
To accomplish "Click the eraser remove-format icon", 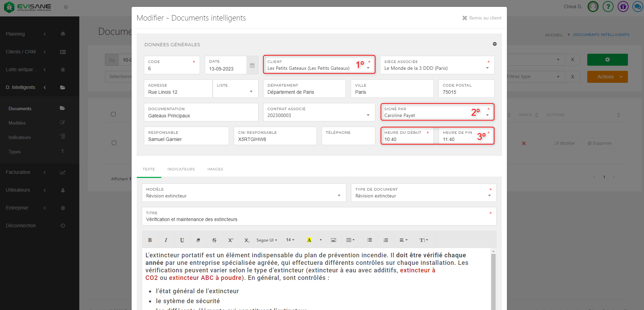I will (x=198, y=240).
